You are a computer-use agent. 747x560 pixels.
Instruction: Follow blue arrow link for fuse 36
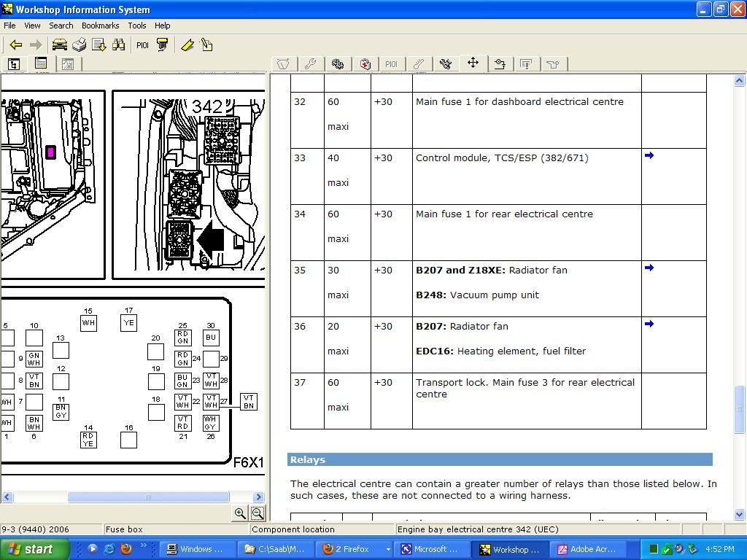click(649, 324)
